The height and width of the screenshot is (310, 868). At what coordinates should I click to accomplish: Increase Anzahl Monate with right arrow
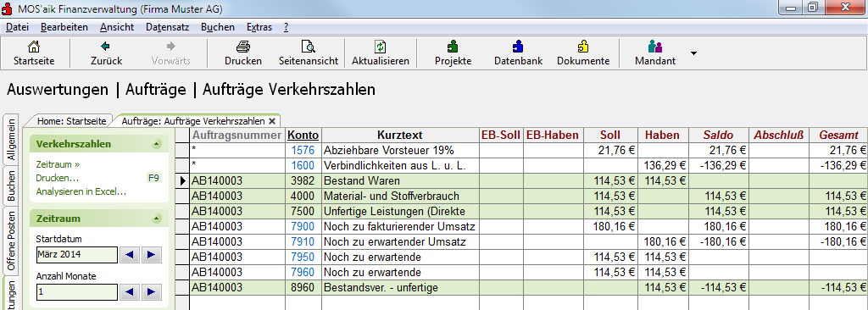point(151,291)
